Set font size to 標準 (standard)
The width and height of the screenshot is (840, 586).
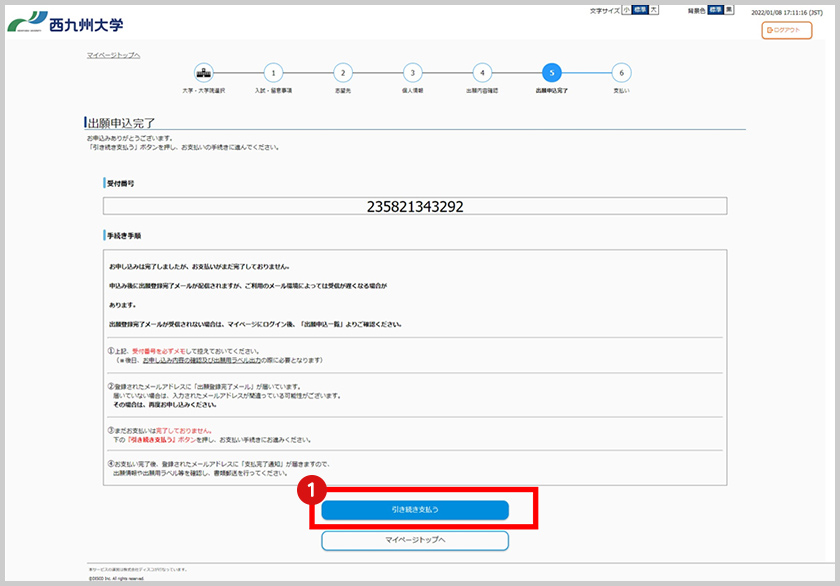pos(640,10)
